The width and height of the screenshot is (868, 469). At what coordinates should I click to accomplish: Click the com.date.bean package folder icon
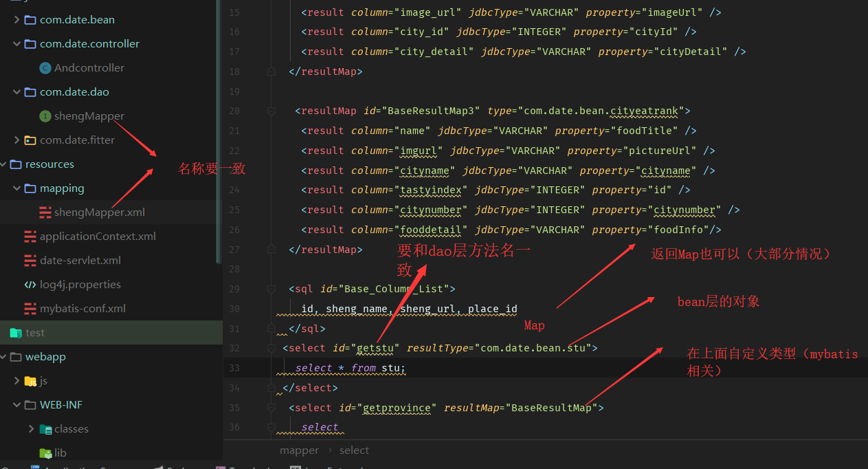point(30,20)
